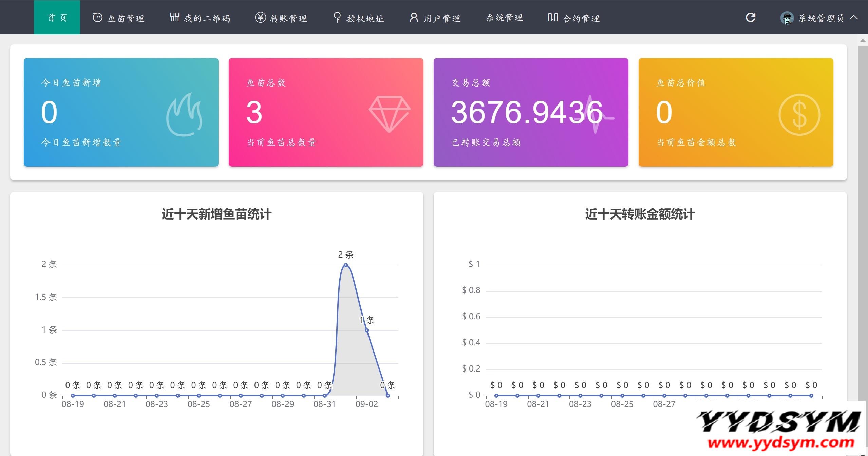Click the yen transfer icon in navbar
Screen dimensions: 868x456
point(260,17)
